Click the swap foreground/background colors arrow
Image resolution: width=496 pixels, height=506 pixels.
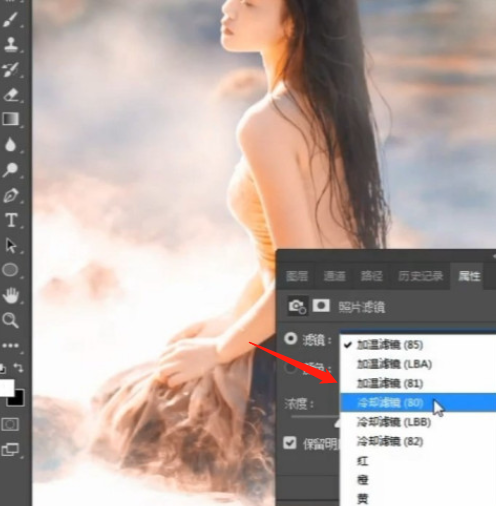tap(18, 368)
